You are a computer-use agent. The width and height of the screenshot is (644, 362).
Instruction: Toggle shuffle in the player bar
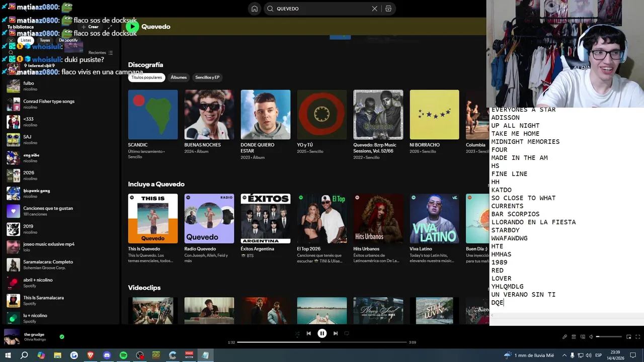(x=297, y=333)
